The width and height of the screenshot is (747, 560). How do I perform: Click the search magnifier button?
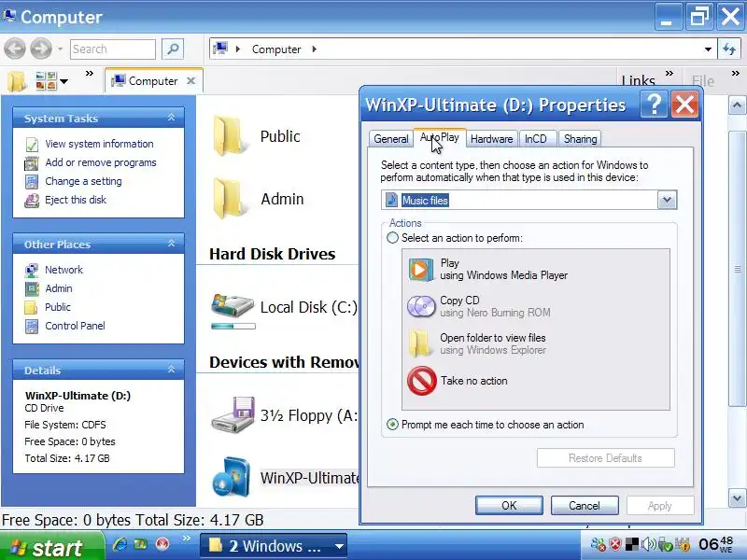[x=173, y=49]
